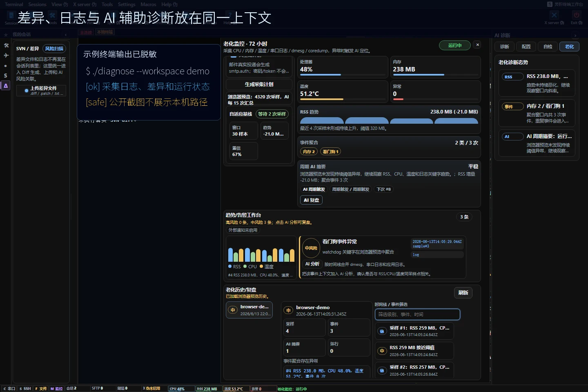The image size is (588, 392).
Task: Switch to the 诊断 tab
Action: tap(505, 47)
